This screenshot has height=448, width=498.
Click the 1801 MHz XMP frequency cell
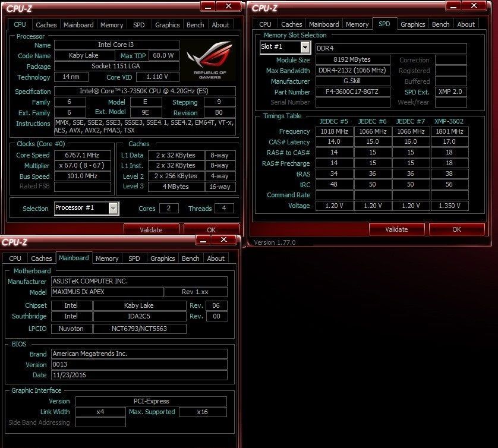tap(449, 131)
